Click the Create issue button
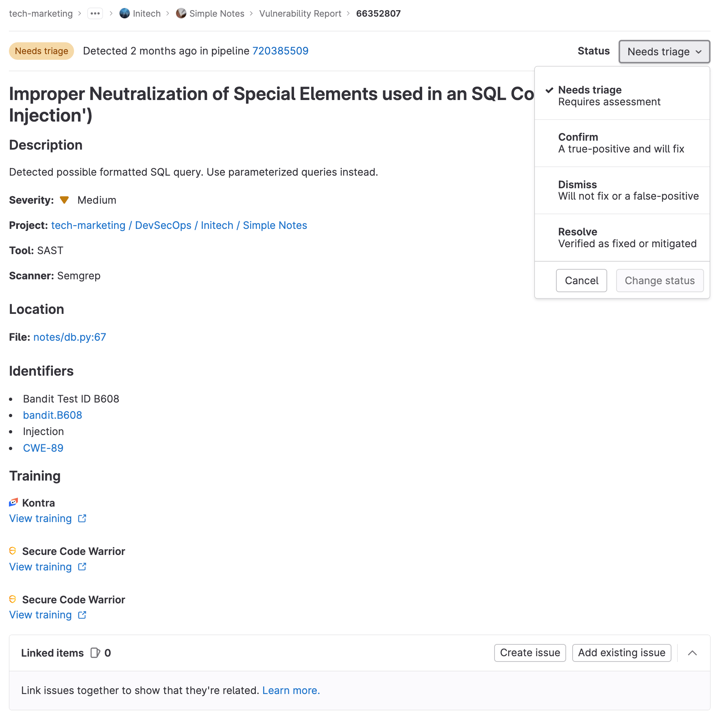728x718 pixels. click(530, 653)
